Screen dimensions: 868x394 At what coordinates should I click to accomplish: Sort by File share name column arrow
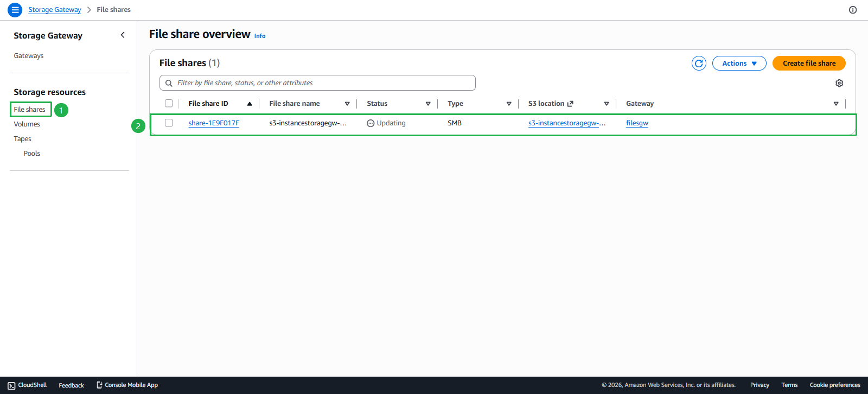click(347, 104)
